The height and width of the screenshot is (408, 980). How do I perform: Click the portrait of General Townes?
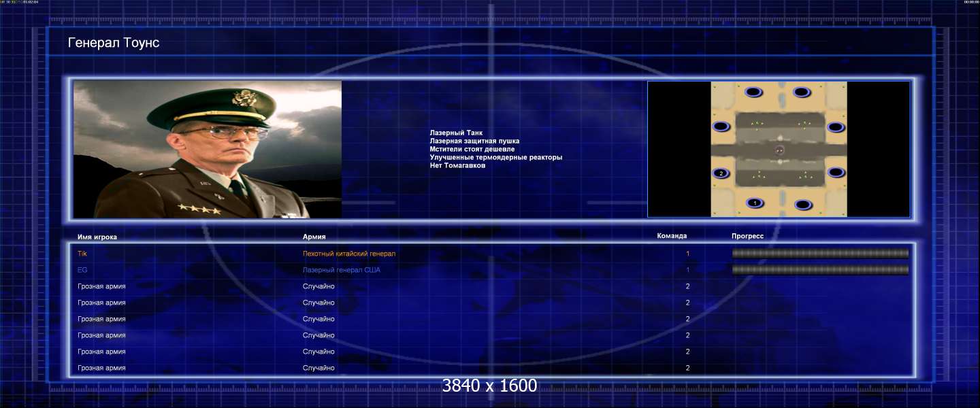coord(208,150)
